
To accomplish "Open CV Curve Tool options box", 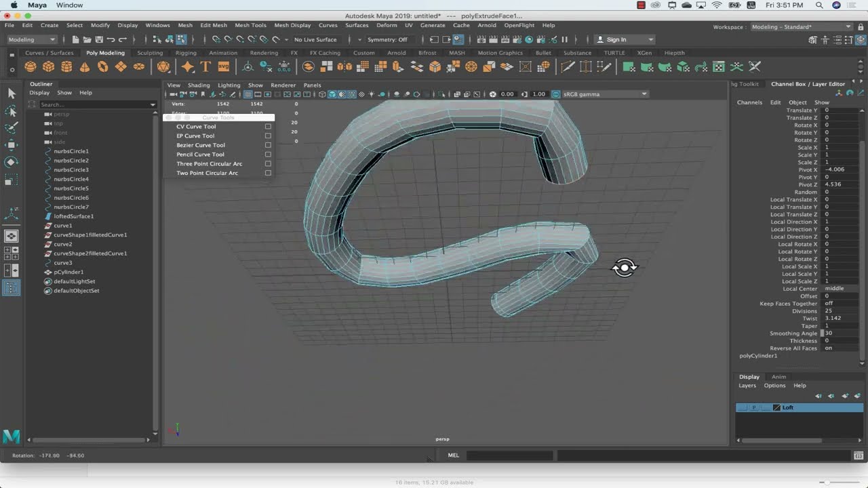I will [x=268, y=127].
